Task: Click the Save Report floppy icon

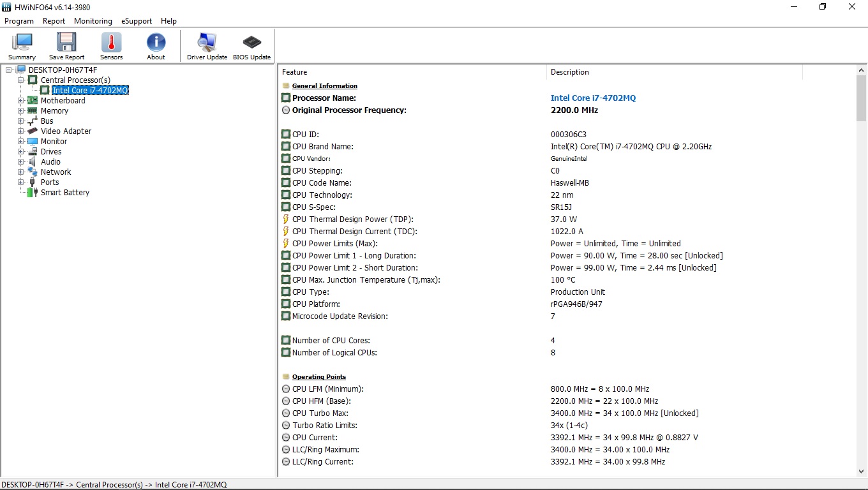Action: (66, 47)
